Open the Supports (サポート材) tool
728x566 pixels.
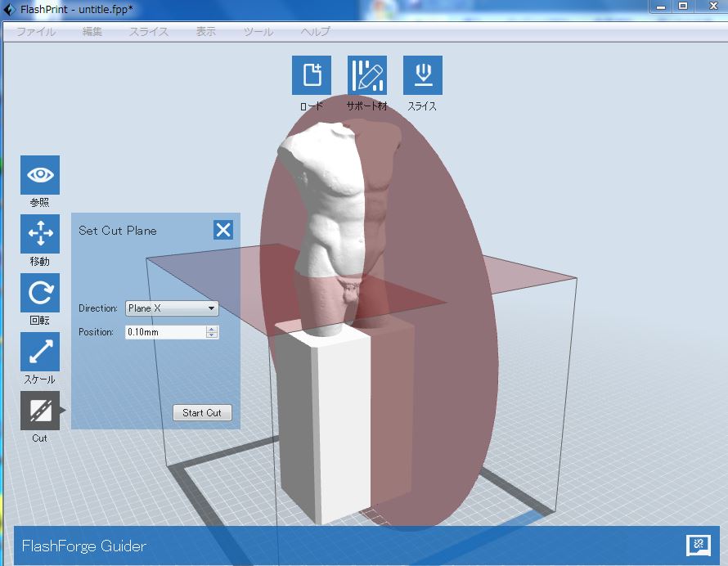coord(366,75)
